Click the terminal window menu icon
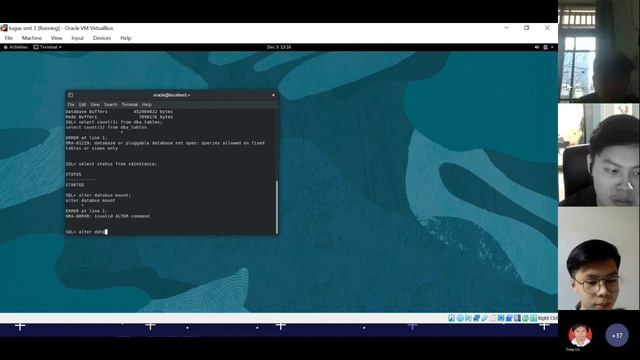The image size is (640, 360). pyautogui.click(x=71, y=95)
